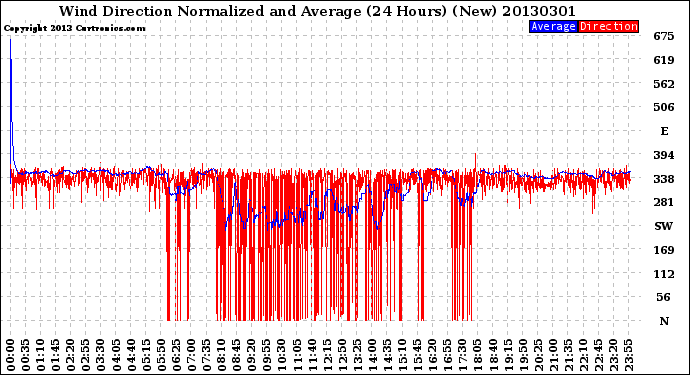Click the 619 y-axis label
Screen dimensions: 690x375
pyautogui.click(x=664, y=60)
